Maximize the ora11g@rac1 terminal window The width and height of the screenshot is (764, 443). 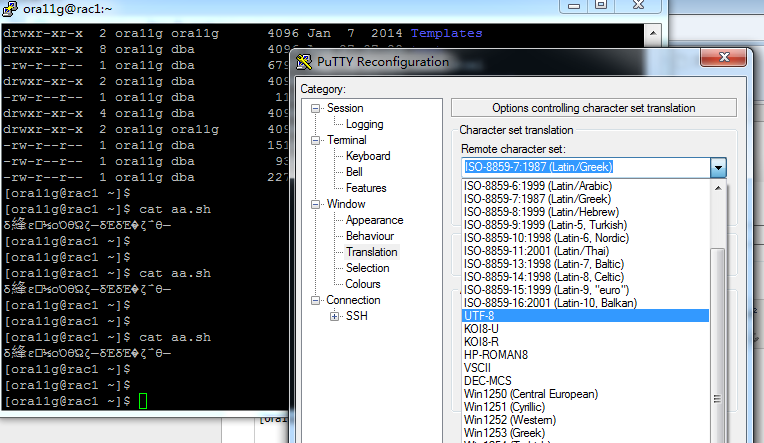pyautogui.click(x=601, y=4)
